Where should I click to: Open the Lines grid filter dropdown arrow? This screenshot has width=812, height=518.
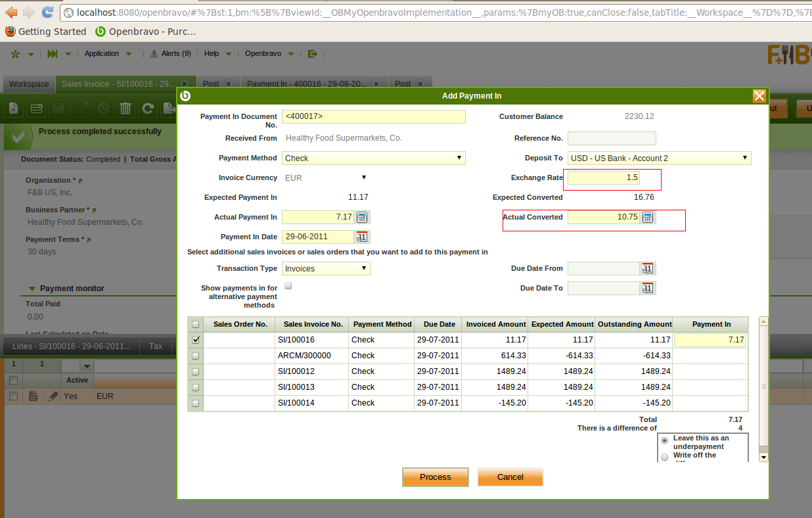[86, 365]
